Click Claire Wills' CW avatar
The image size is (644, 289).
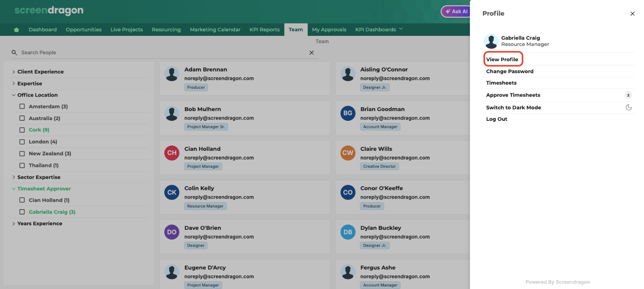[x=348, y=153]
